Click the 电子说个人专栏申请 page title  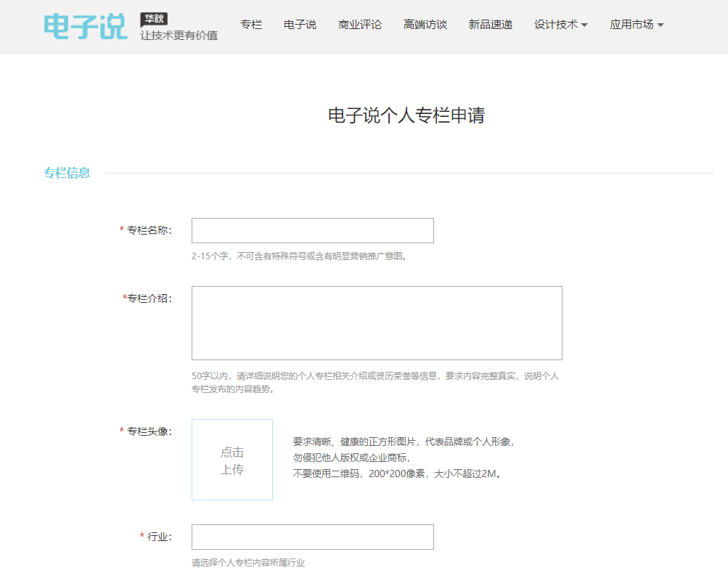coord(406,115)
